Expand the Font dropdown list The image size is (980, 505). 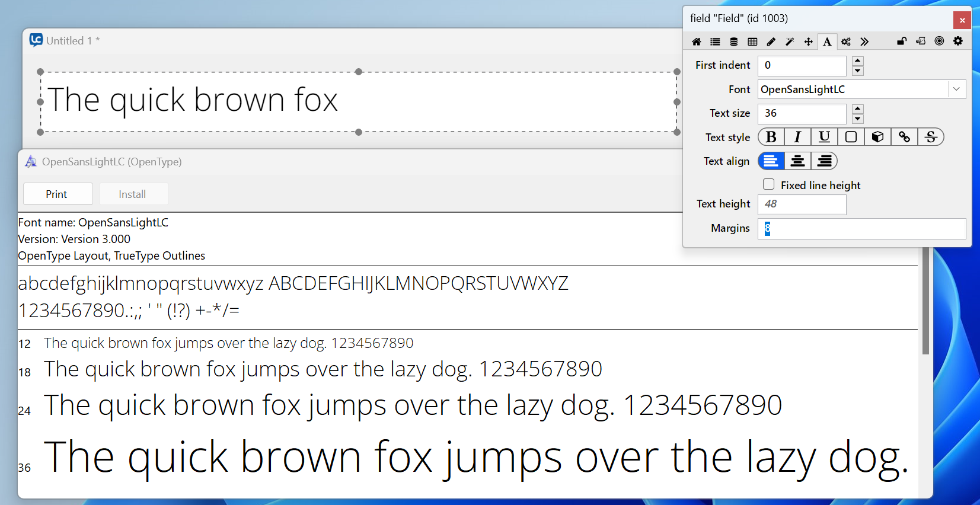pyautogui.click(x=956, y=90)
